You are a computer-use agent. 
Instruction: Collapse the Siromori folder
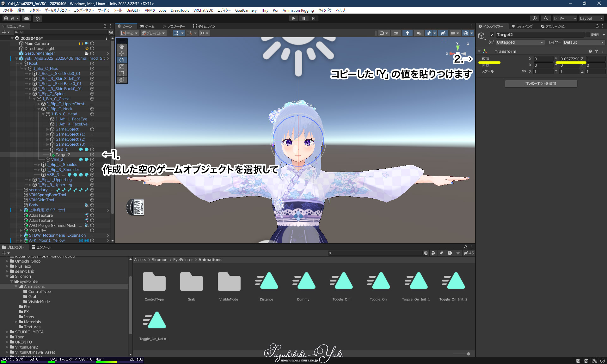coord(7,276)
